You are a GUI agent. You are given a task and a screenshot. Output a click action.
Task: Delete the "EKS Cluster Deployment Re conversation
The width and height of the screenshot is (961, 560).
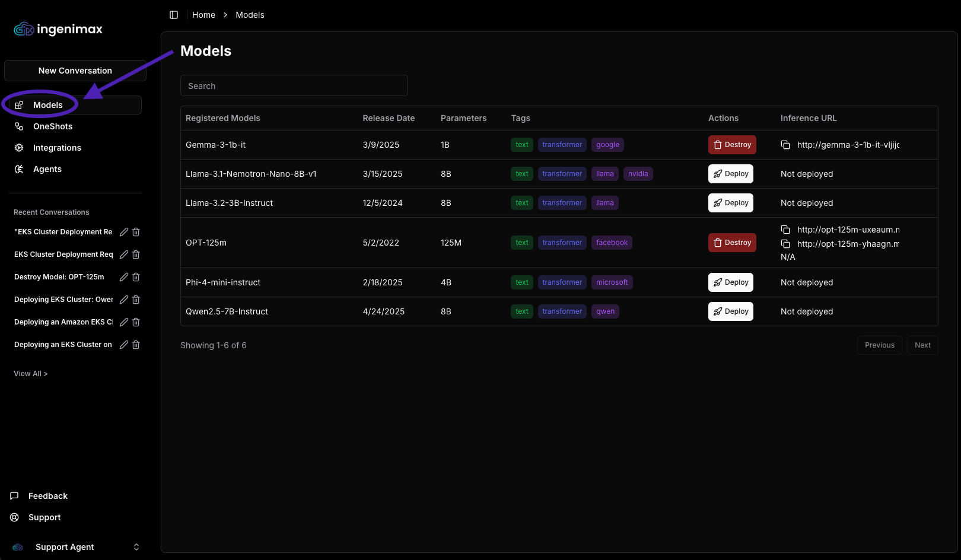click(136, 232)
